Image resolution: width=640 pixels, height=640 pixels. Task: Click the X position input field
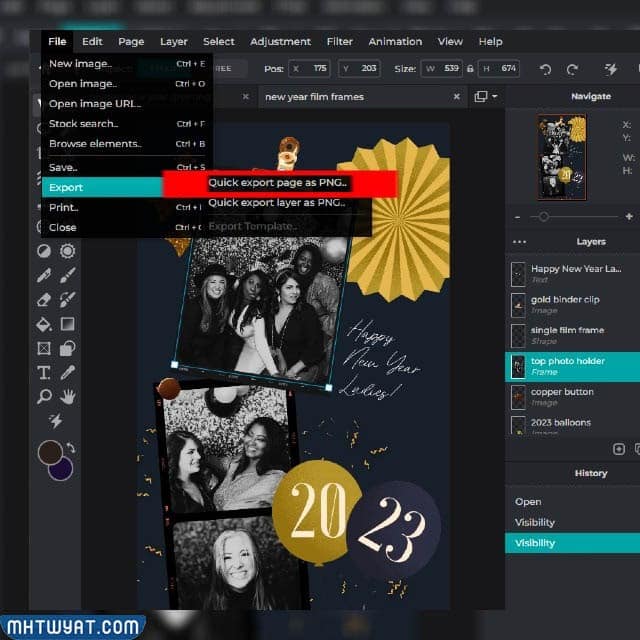tap(309, 69)
